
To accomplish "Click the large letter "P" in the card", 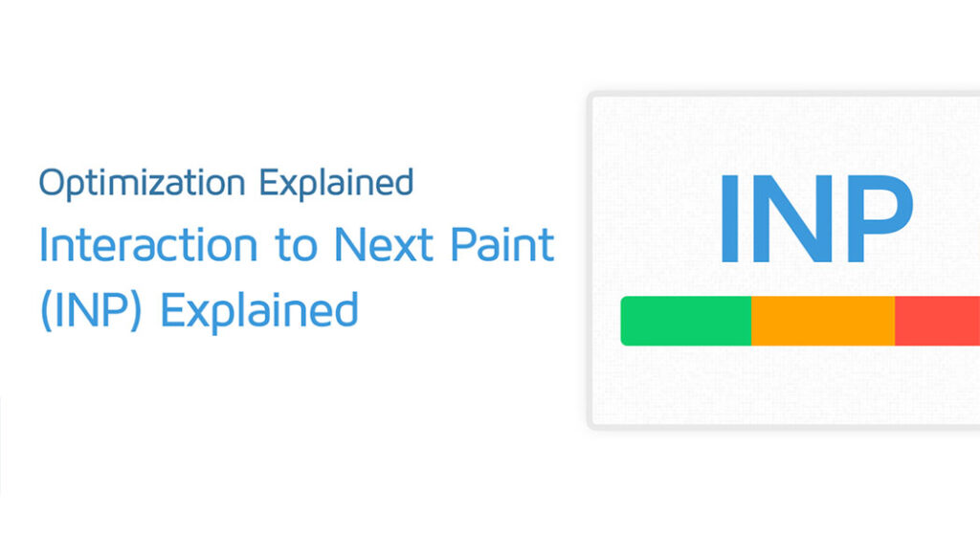I will [x=877, y=218].
